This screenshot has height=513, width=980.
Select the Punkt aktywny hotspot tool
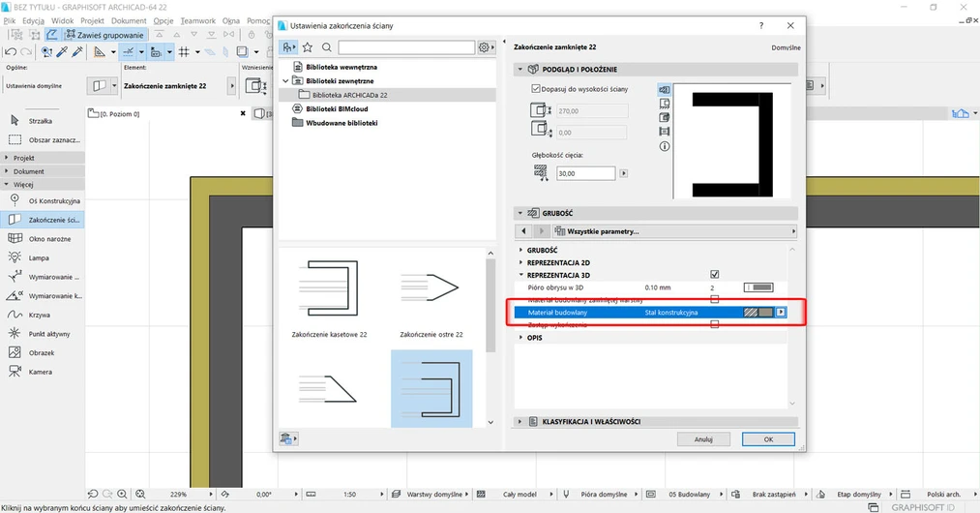(40, 333)
